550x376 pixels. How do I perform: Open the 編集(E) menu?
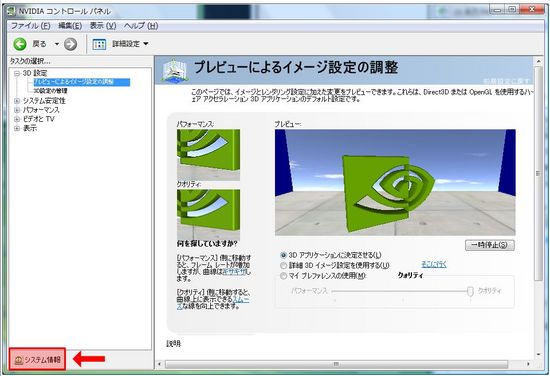[70, 26]
